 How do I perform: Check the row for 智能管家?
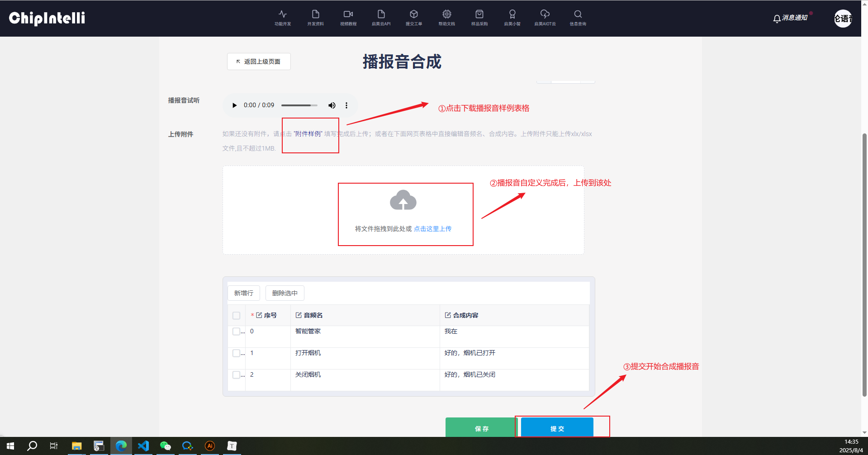click(x=236, y=332)
